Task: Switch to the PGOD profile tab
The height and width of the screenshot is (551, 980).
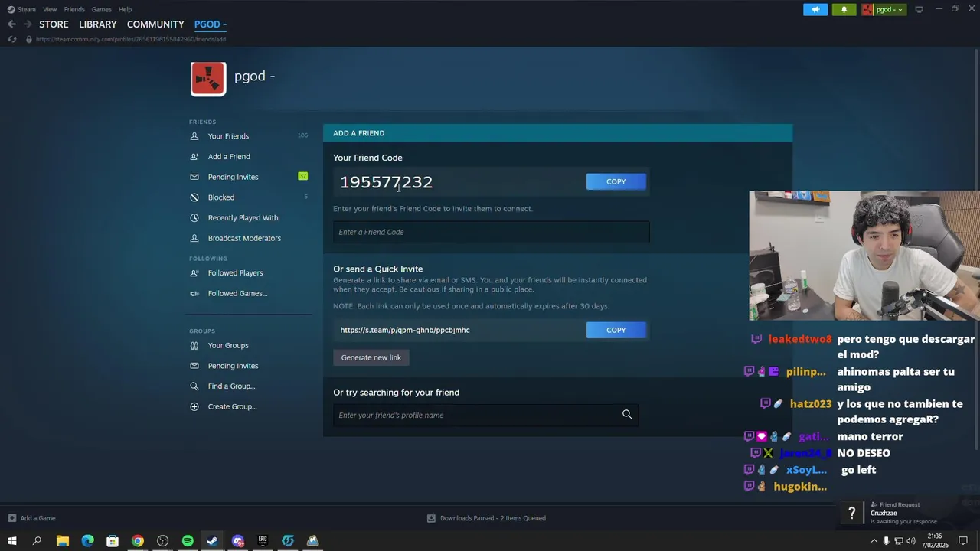Action: click(210, 24)
